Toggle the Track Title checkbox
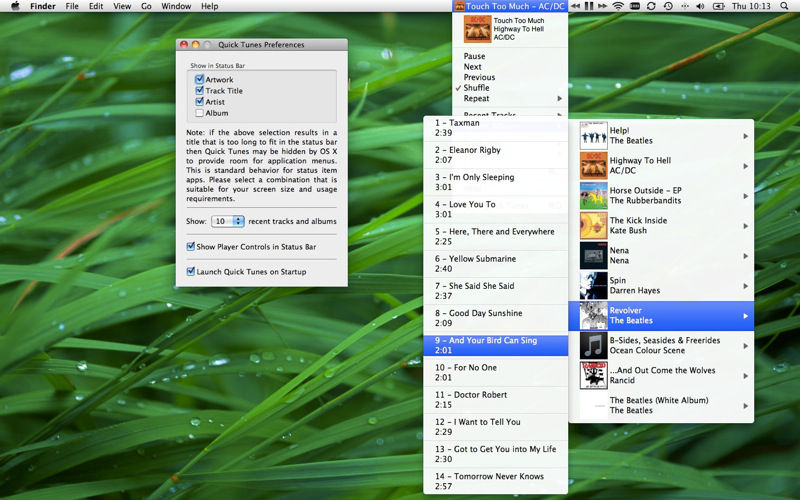Viewport: 800px width, 500px height. coord(199,90)
